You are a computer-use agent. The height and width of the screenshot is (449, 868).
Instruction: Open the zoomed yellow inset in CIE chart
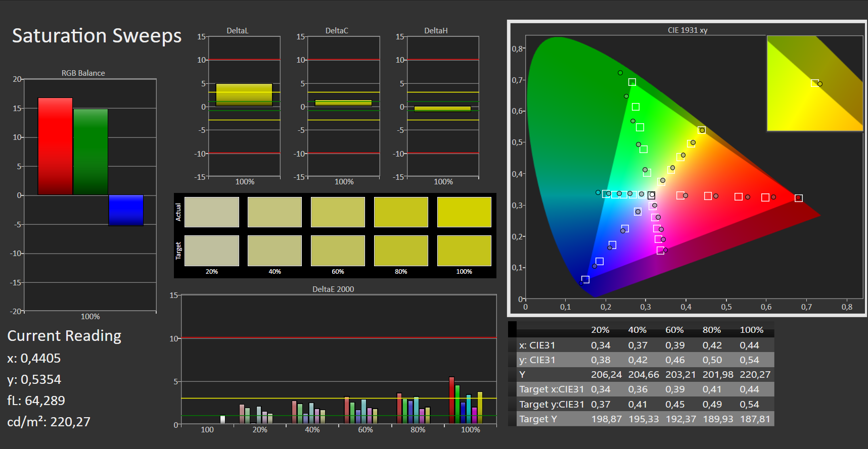pos(815,83)
